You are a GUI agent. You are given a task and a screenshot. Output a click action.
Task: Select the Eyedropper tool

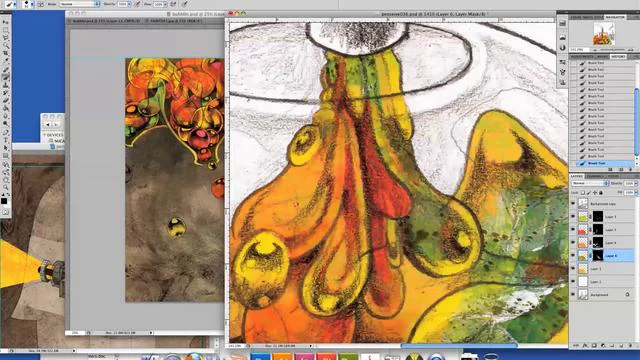pyautogui.click(x=5, y=61)
